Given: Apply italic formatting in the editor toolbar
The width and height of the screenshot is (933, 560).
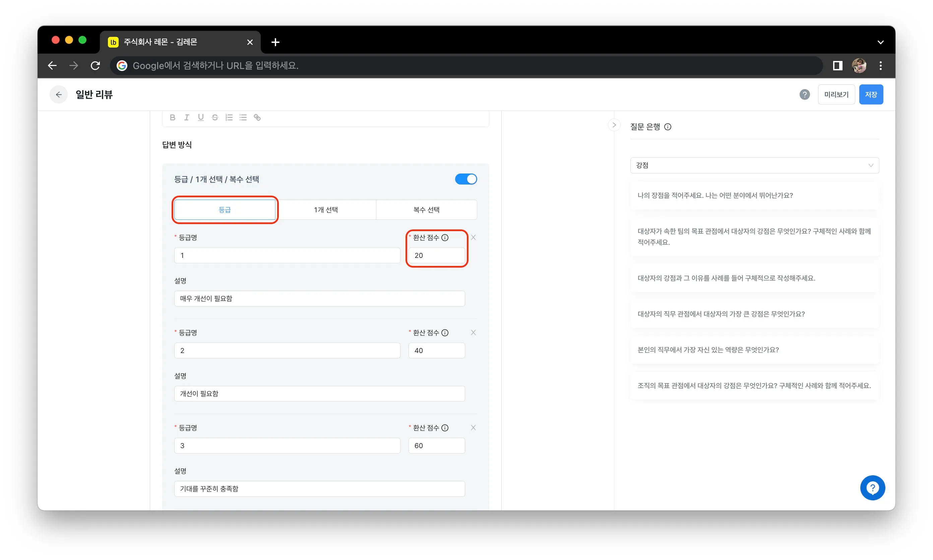Looking at the screenshot, I should tap(187, 117).
